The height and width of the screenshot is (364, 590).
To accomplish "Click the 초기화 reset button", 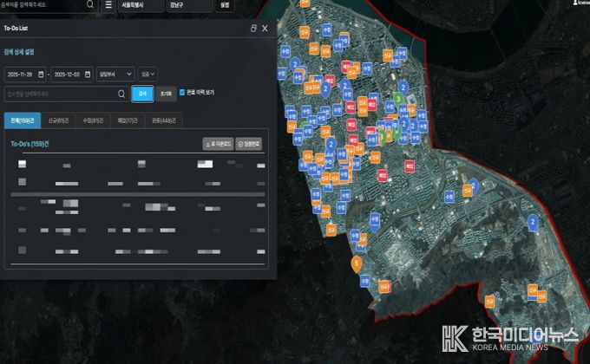I will (166, 93).
